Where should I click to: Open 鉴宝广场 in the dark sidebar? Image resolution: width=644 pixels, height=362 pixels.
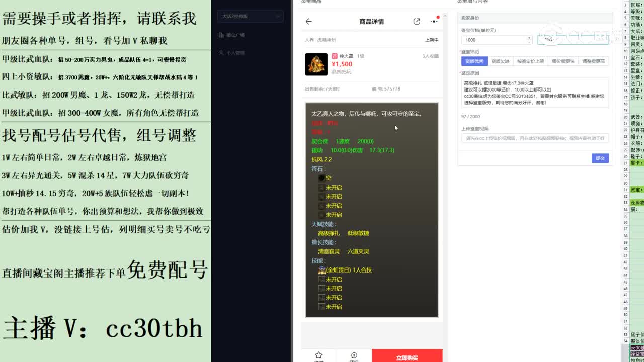231,35
